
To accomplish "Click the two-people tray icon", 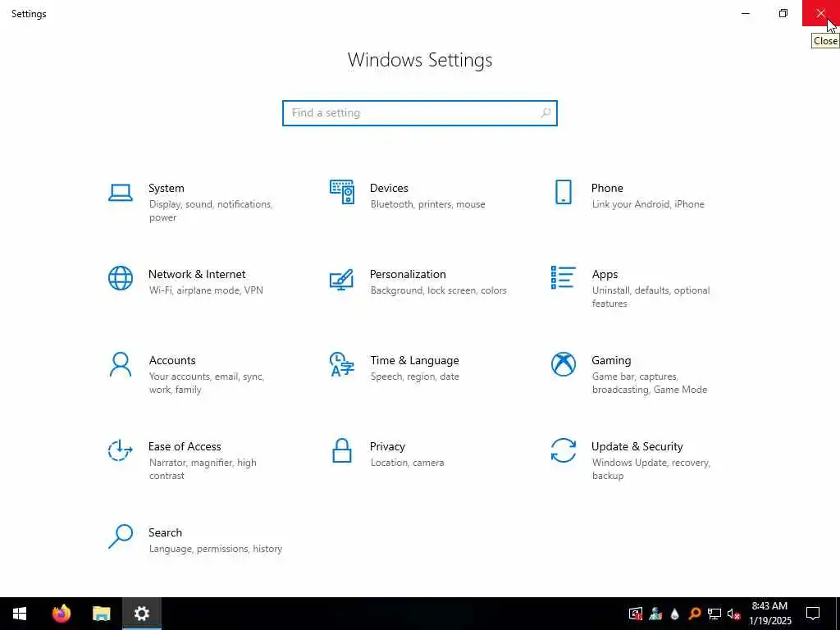I will (655, 614).
